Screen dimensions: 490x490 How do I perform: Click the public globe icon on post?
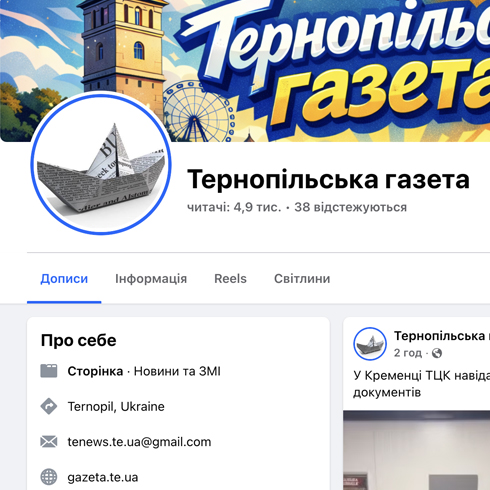tap(437, 353)
